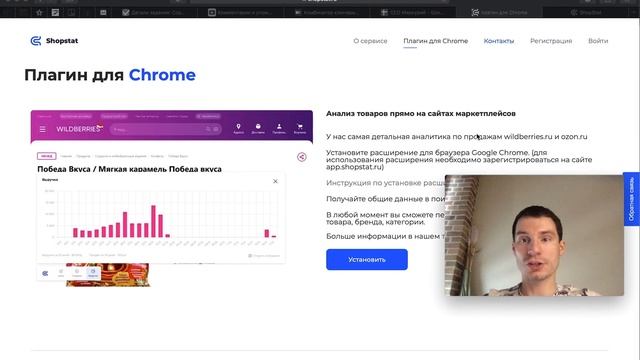Image resolution: width=640 pixels, height=360 pixels.
Task: Open the Обратная связь side tab
Action: tap(631, 199)
